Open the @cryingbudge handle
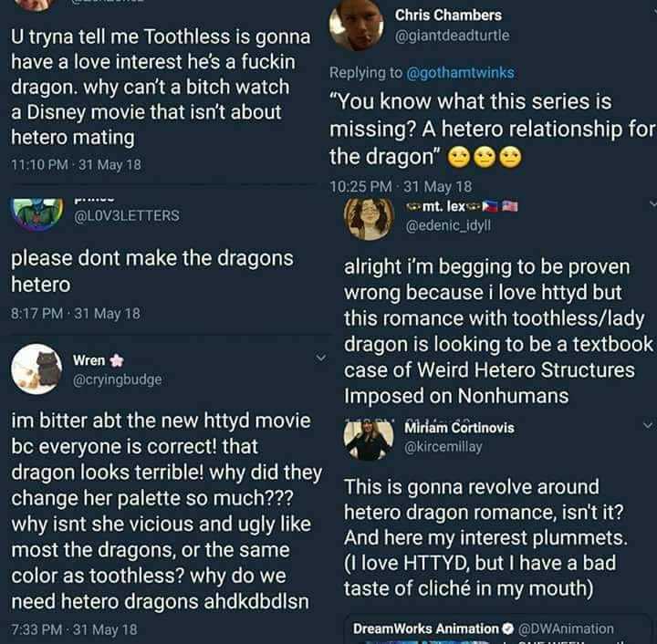The width and height of the screenshot is (657, 644). point(119,379)
